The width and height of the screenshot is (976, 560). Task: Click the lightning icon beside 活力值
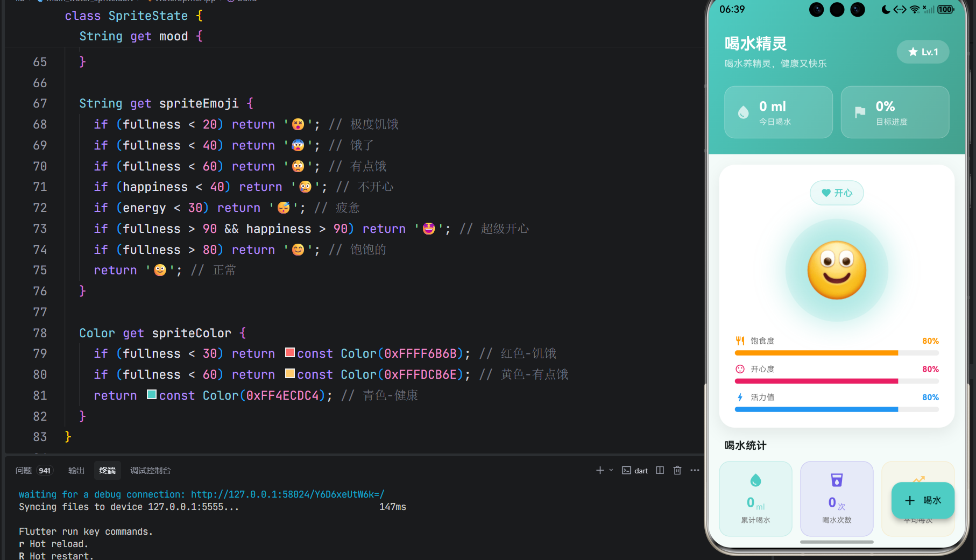pos(741,397)
